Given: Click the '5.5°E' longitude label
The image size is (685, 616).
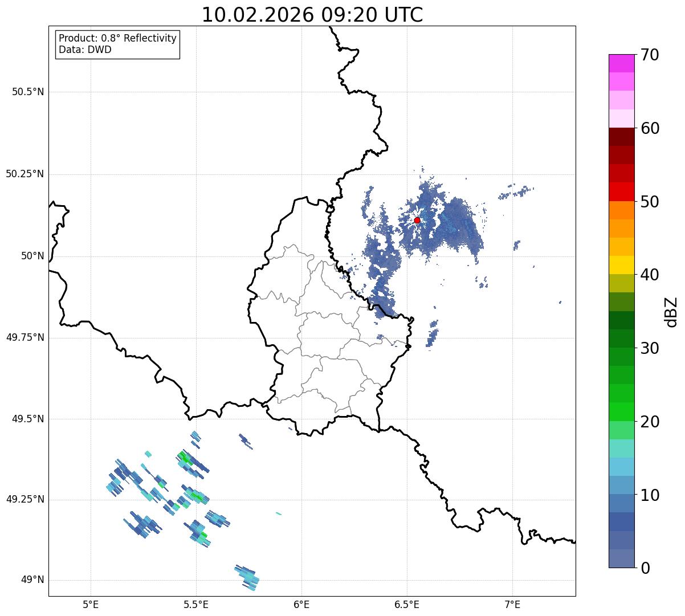Looking at the screenshot, I should tap(196, 604).
